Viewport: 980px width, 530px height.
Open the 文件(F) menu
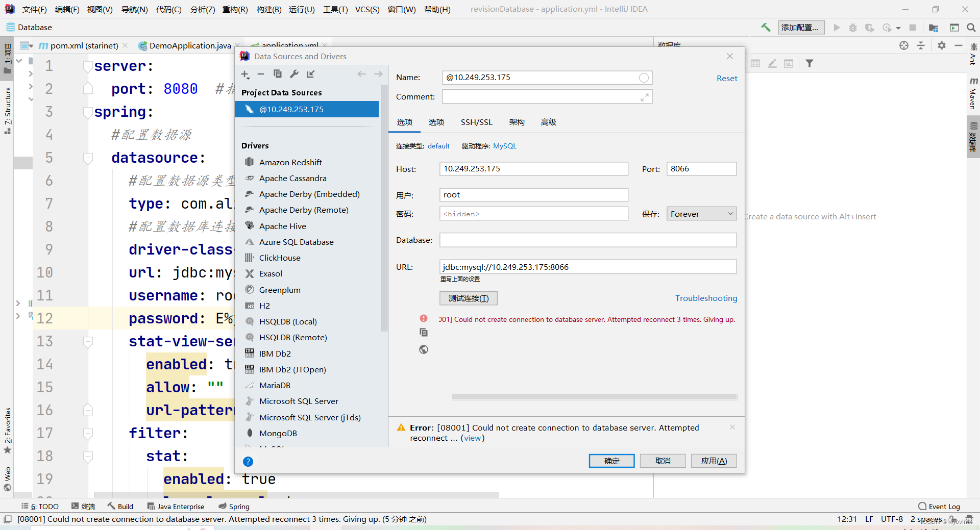(34, 9)
